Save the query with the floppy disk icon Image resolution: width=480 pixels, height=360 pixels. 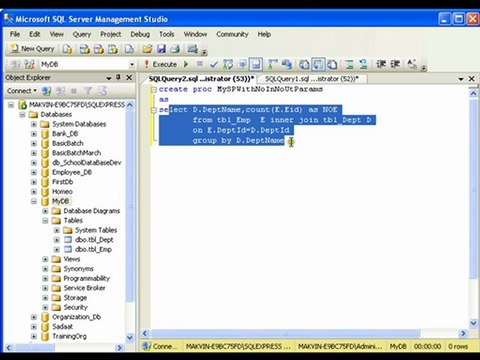click(x=161, y=49)
